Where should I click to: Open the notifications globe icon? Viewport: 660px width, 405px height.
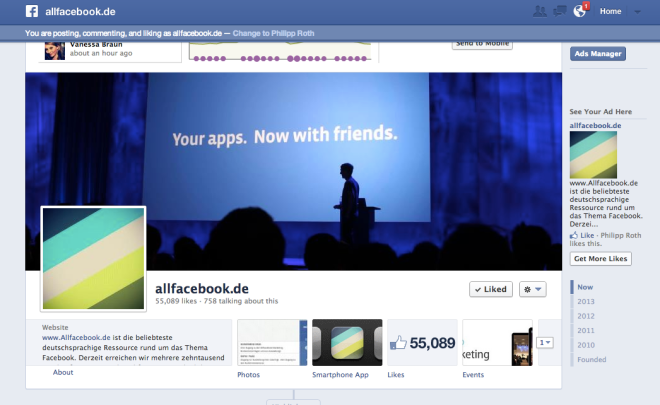pos(580,11)
